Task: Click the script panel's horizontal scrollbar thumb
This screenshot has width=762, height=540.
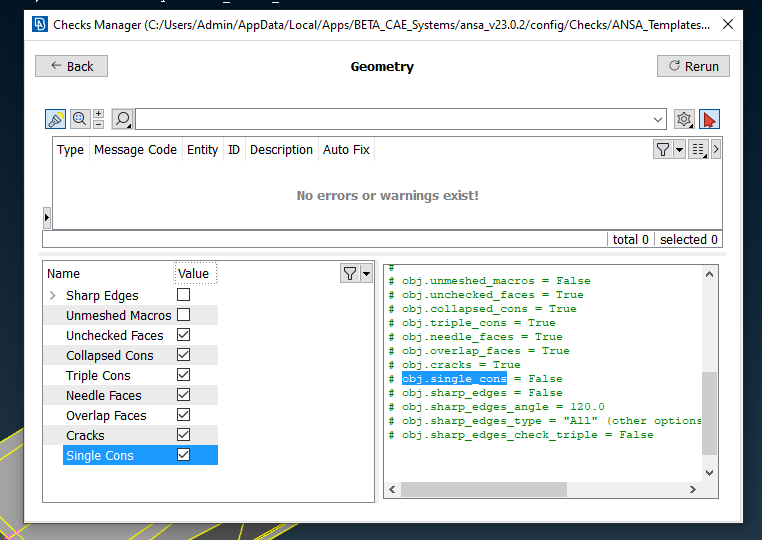Action: (x=484, y=489)
